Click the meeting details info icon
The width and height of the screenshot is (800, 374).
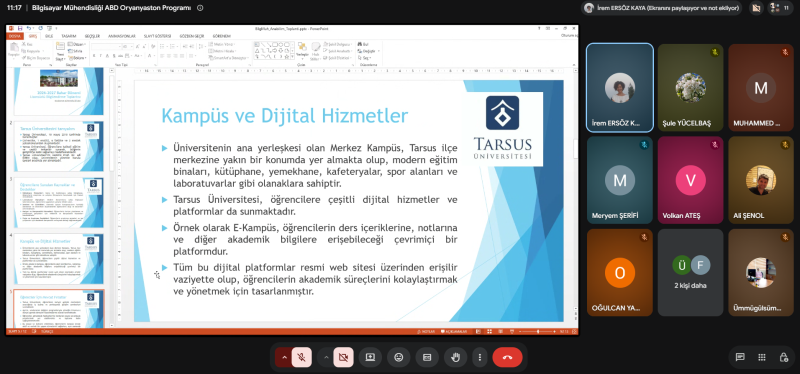[200, 8]
